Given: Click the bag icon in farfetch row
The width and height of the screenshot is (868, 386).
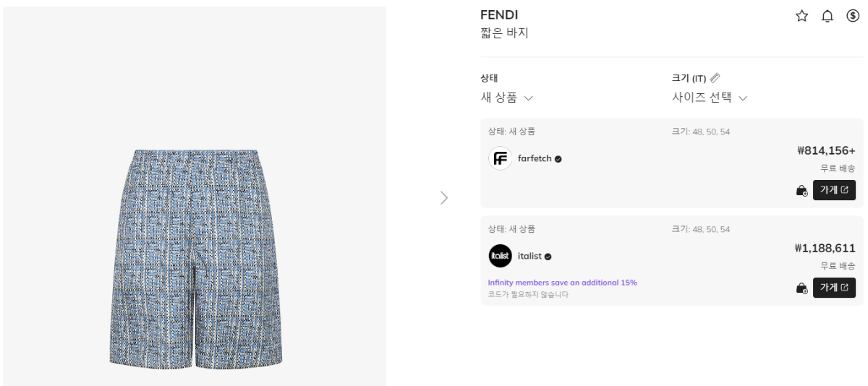Looking at the screenshot, I should (801, 190).
